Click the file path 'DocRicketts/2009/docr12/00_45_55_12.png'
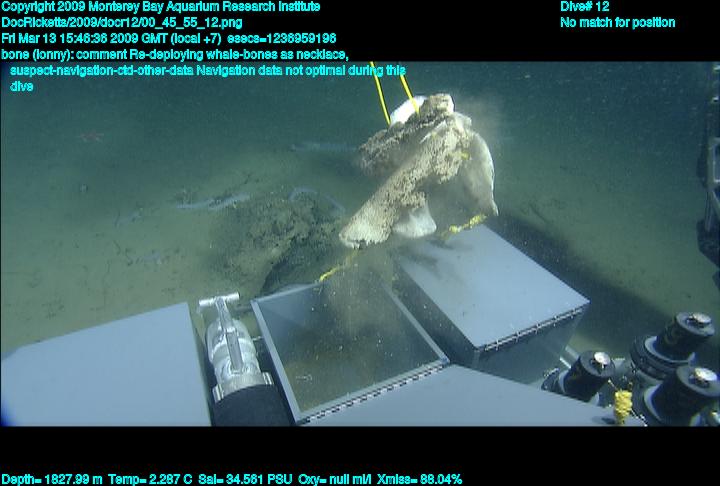 [122, 23]
